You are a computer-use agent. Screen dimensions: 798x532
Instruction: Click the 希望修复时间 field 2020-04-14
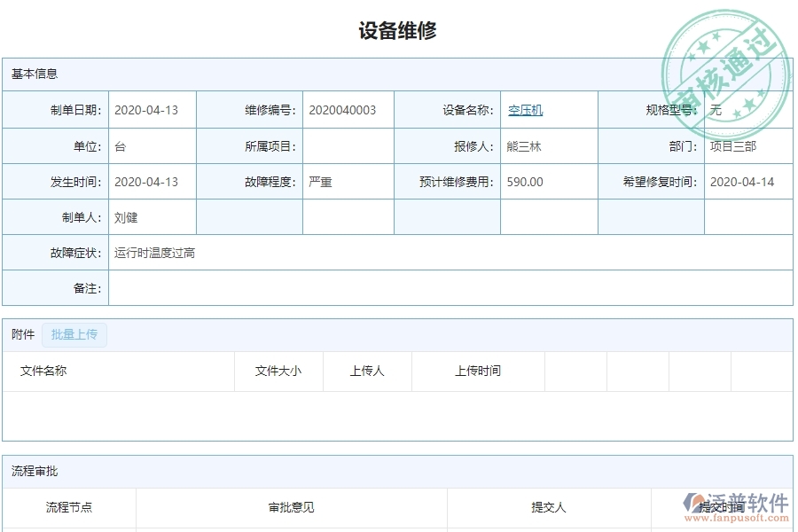[743, 181]
